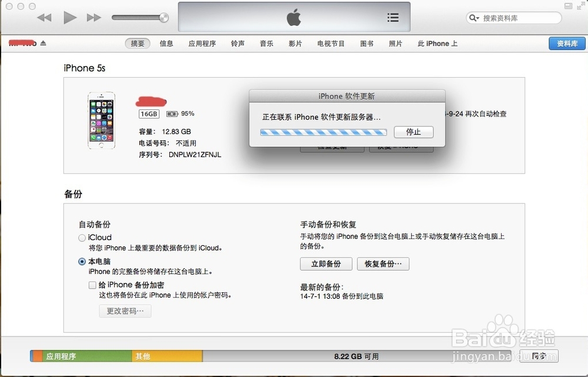Select the 摘要 tab
588x377 pixels.
coord(137,44)
